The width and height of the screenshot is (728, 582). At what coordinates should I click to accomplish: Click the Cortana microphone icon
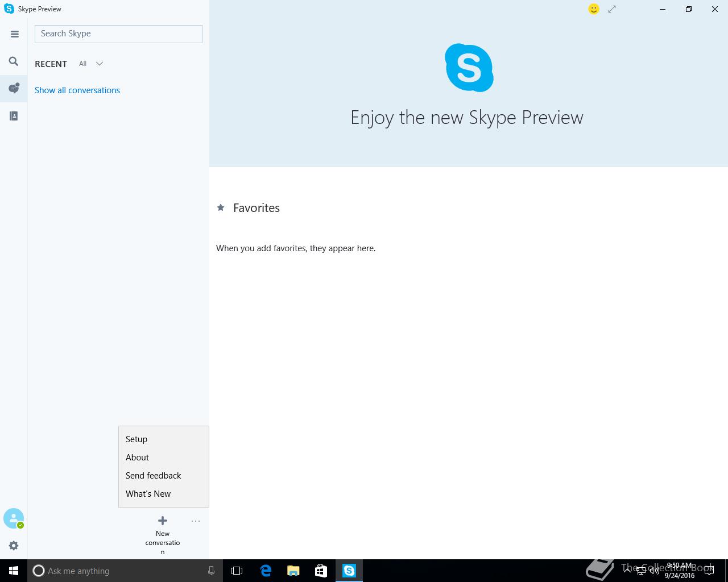click(x=211, y=571)
